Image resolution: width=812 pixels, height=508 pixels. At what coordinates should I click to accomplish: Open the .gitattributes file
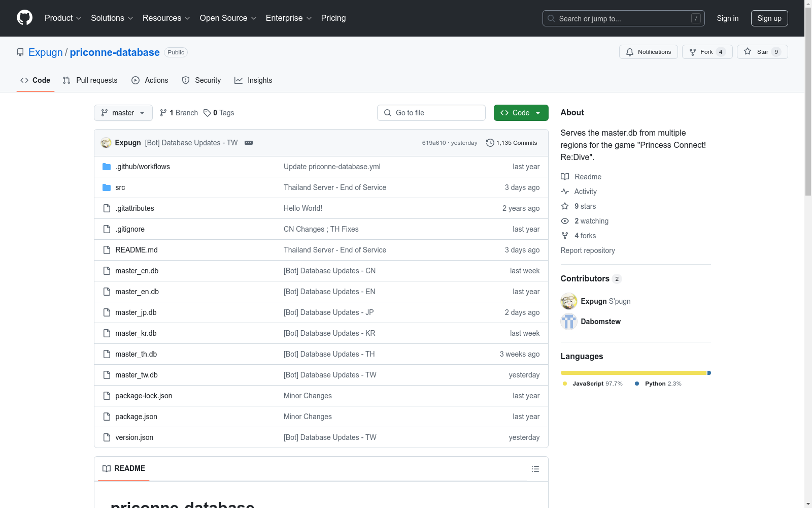click(x=134, y=208)
